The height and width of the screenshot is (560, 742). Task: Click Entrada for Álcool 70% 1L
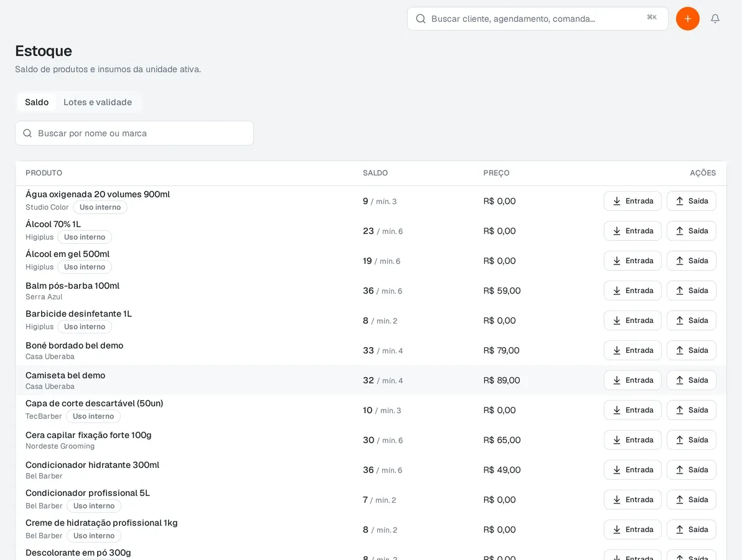tap(632, 231)
